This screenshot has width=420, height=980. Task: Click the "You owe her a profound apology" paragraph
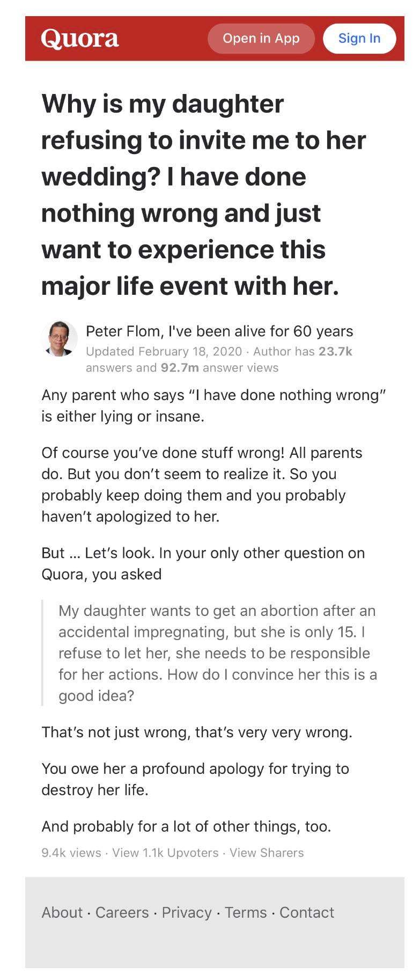(x=195, y=779)
